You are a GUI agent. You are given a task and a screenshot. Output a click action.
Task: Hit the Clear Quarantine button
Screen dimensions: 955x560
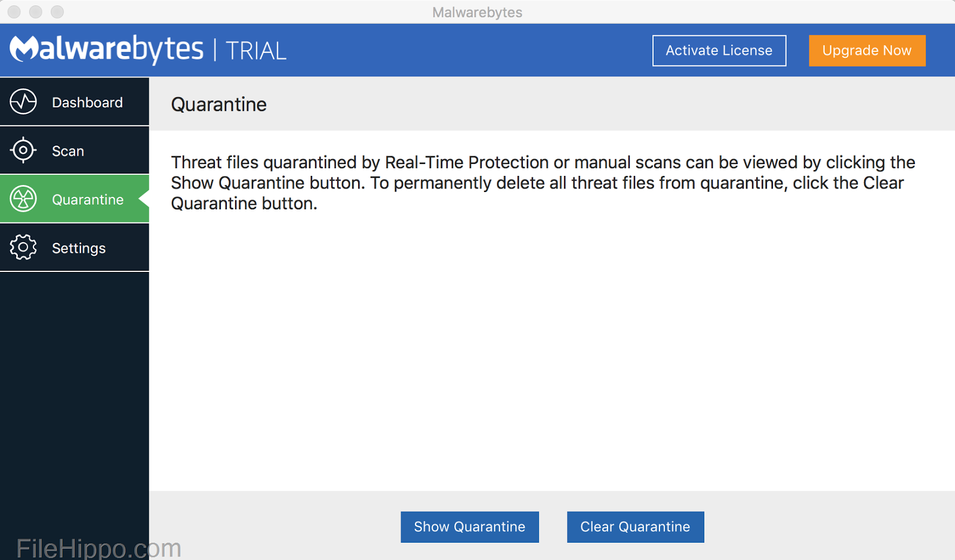[x=635, y=527]
